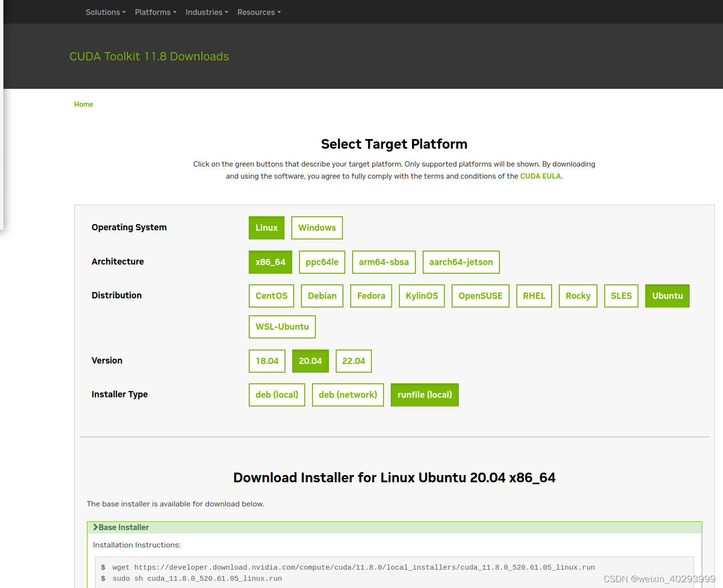This screenshot has width=723, height=588.
Task: Pick version 18.04
Action: pos(267,361)
